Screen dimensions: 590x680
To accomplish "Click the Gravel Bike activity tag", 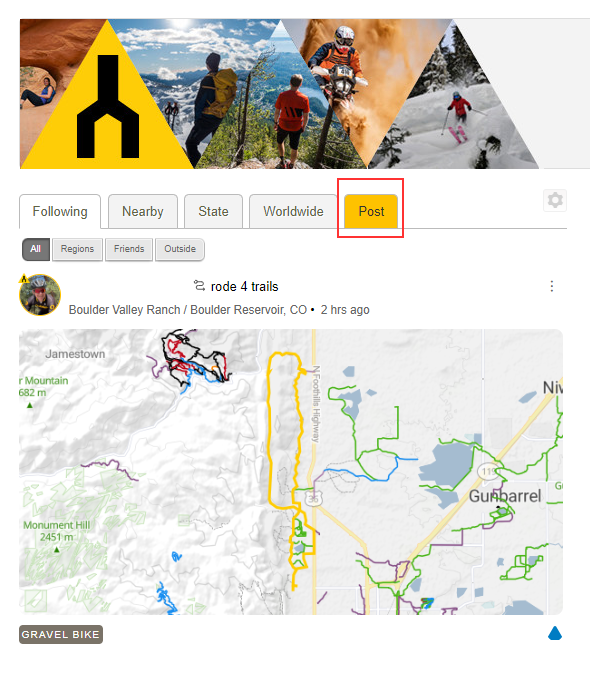I will (x=61, y=634).
